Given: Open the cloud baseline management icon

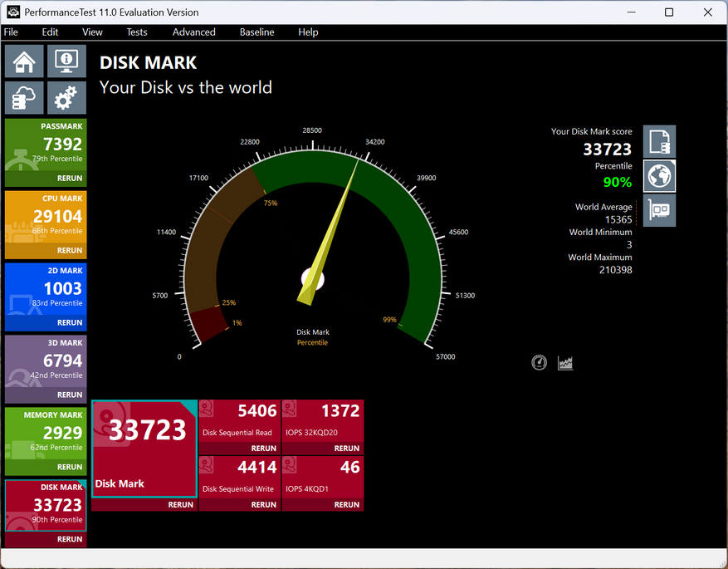Looking at the screenshot, I should pyautogui.click(x=24, y=98).
